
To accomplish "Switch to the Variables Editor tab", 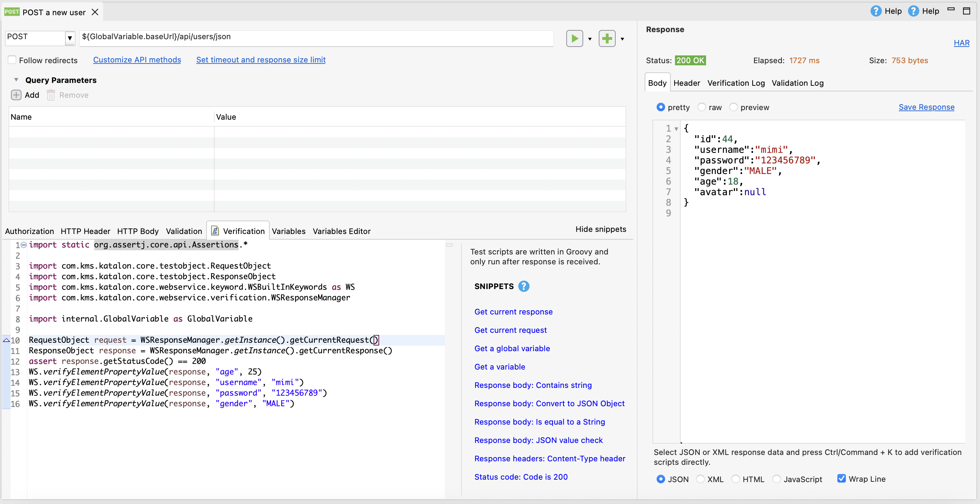I will 341,231.
